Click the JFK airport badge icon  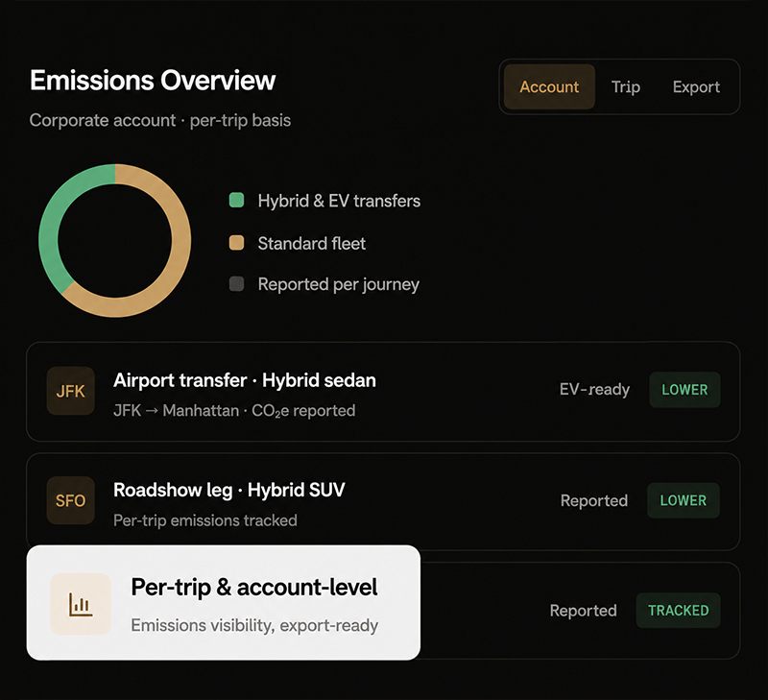(x=70, y=391)
